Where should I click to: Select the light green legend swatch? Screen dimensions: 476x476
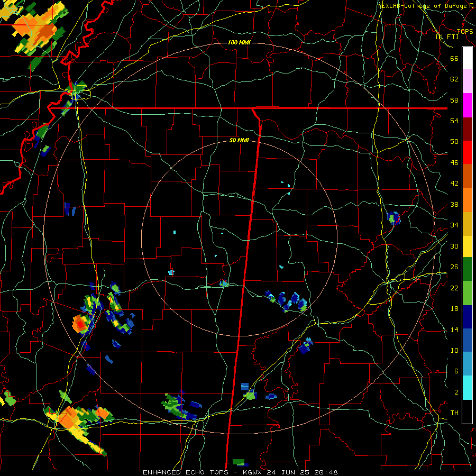click(x=467, y=293)
